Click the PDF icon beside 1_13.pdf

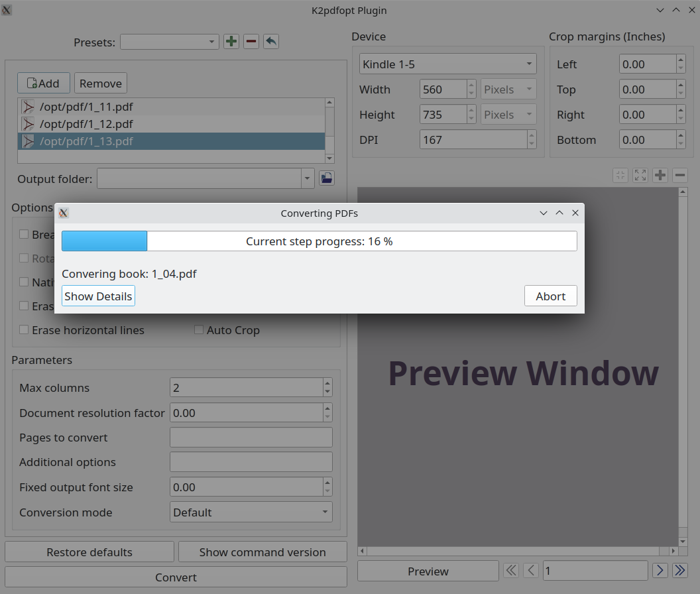click(x=28, y=141)
